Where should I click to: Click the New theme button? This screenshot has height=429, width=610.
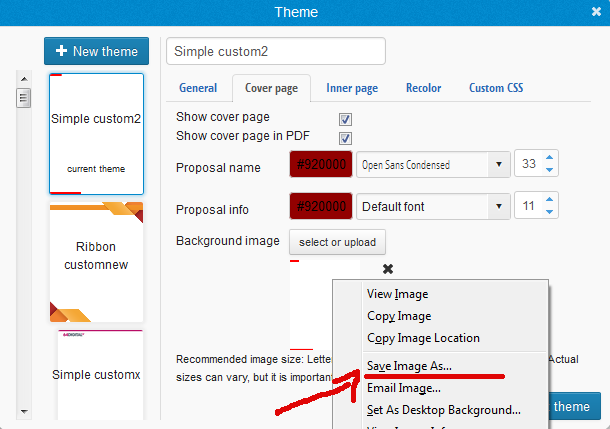pos(97,51)
